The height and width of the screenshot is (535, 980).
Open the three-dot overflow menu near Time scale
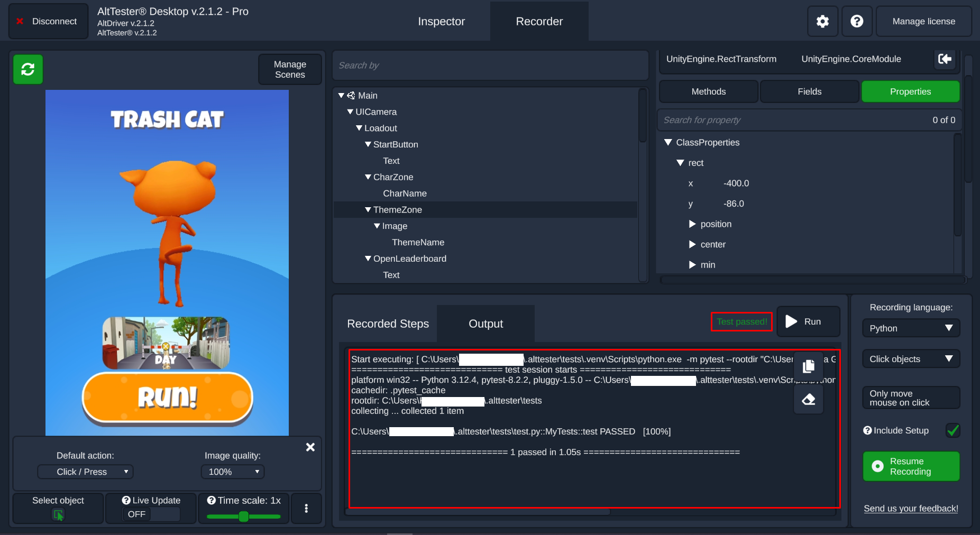[306, 508]
